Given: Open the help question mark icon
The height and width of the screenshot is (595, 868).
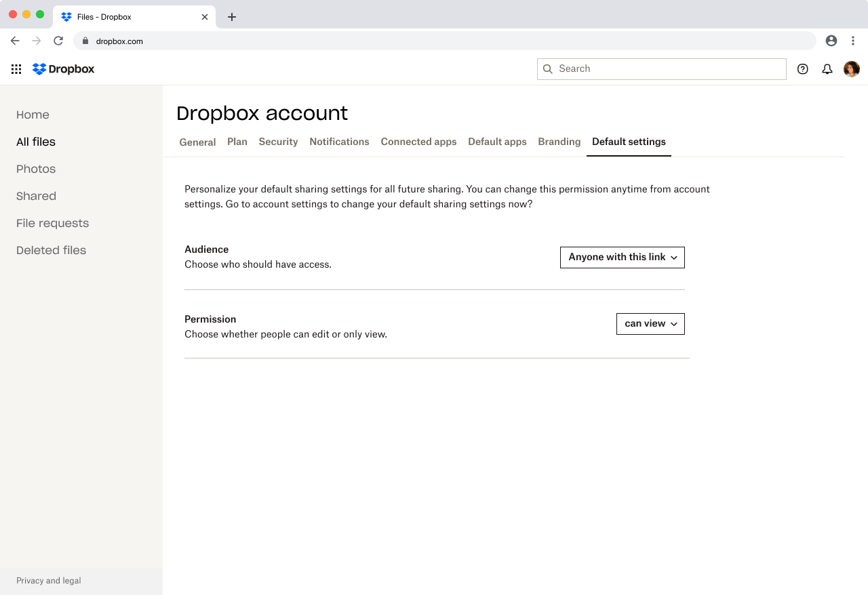Looking at the screenshot, I should [x=803, y=69].
